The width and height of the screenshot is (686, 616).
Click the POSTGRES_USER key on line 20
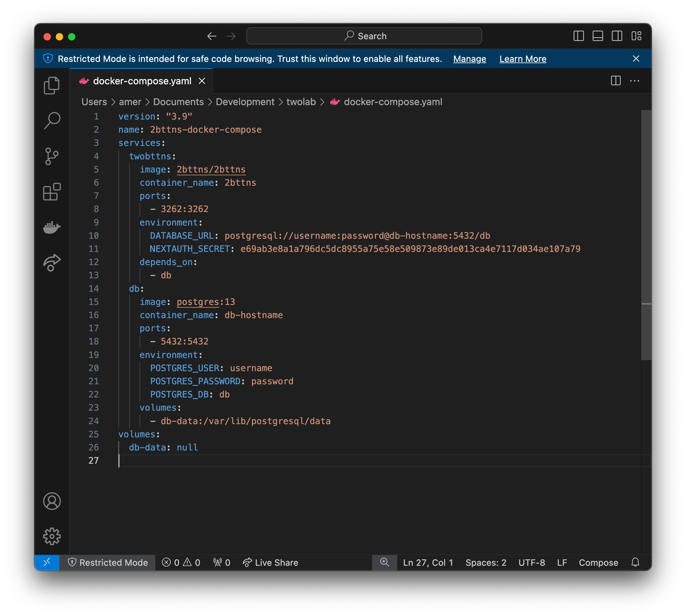185,368
